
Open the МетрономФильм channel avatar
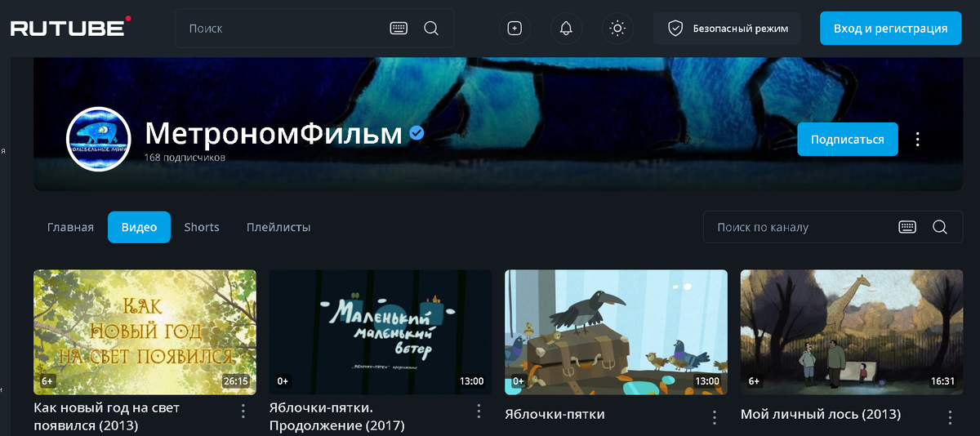click(98, 139)
